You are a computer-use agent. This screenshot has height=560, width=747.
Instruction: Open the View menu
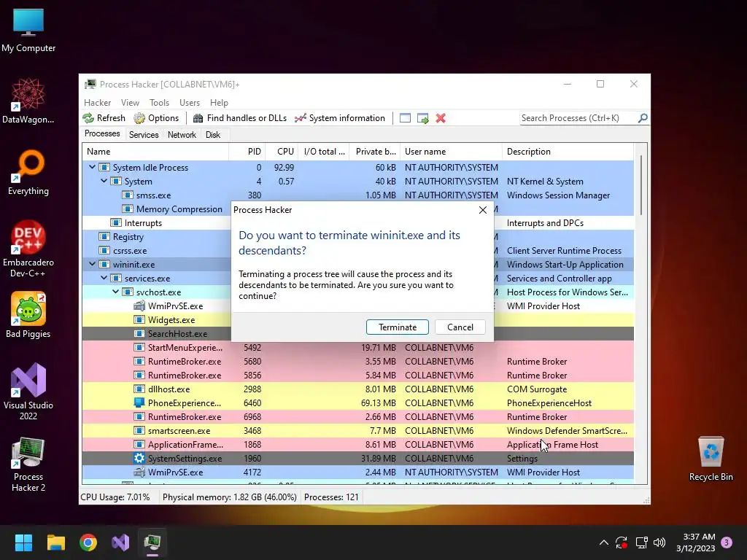(x=130, y=102)
